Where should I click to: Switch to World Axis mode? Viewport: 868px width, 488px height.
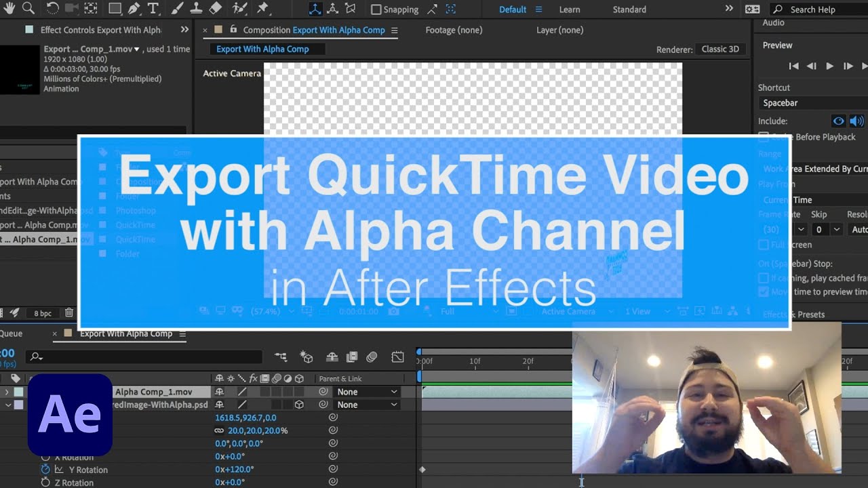tap(333, 9)
